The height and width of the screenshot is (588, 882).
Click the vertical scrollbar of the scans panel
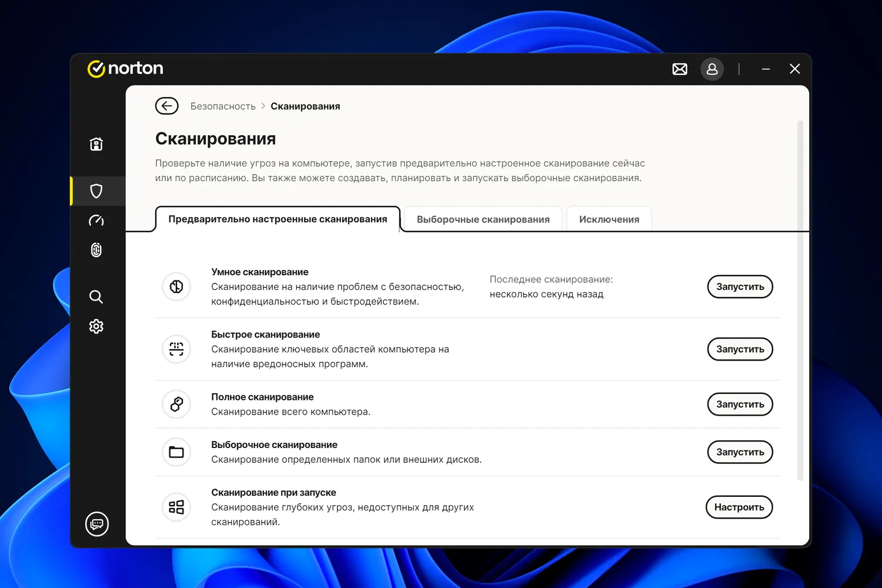click(800, 300)
